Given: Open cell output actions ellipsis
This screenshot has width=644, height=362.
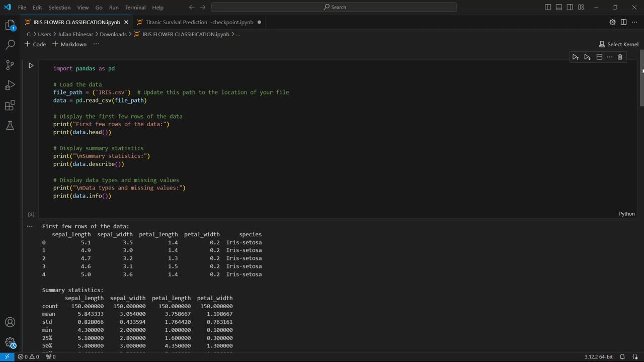Looking at the screenshot, I should pyautogui.click(x=30, y=226).
